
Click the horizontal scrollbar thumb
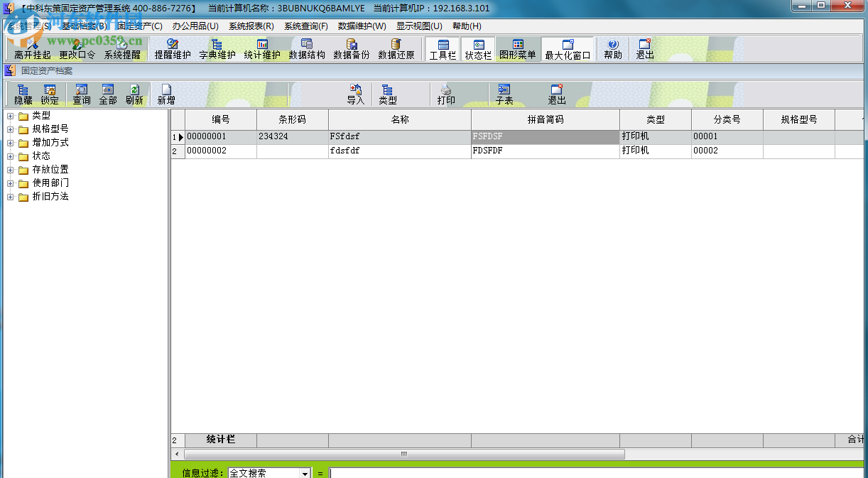(404, 455)
